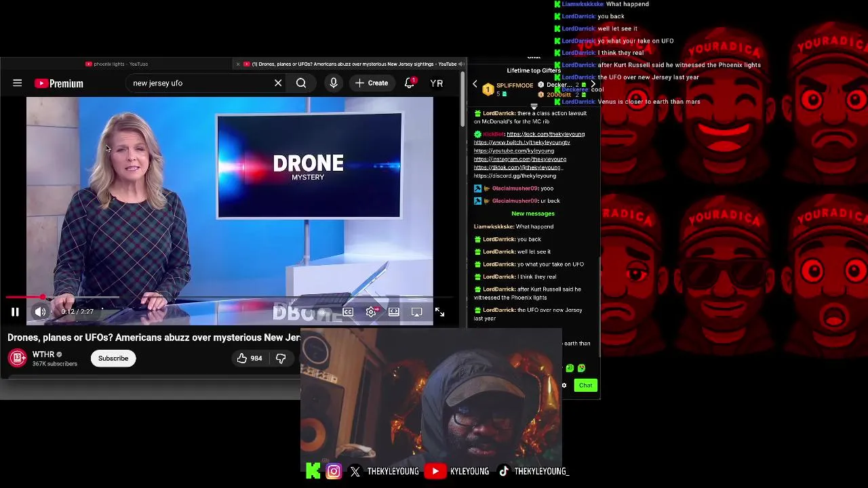Clear the search box with the X
The height and width of the screenshot is (488, 868).
point(278,83)
